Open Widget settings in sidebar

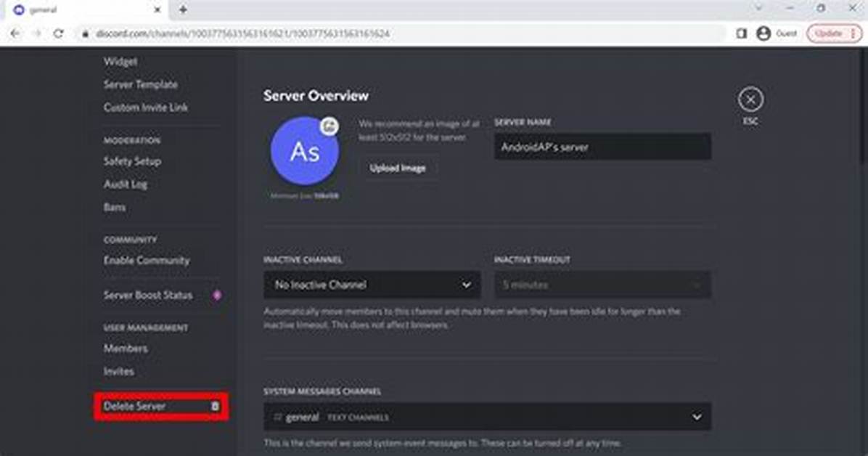(x=120, y=62)
